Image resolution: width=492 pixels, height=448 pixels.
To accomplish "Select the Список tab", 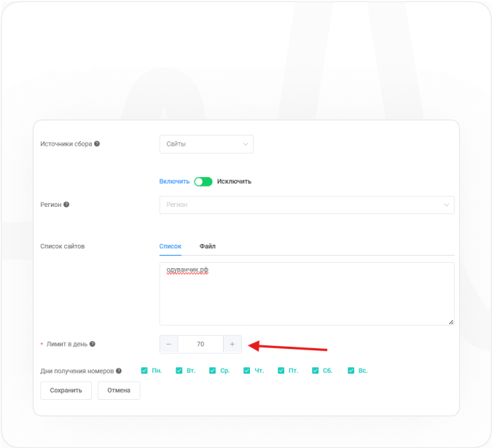I will [x=170, y=246].
